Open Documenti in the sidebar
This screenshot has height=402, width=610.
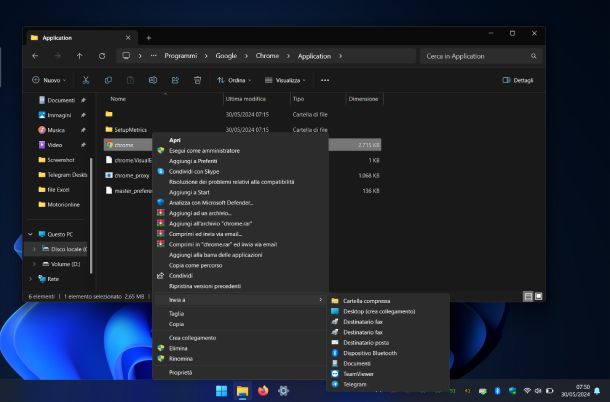61,100
